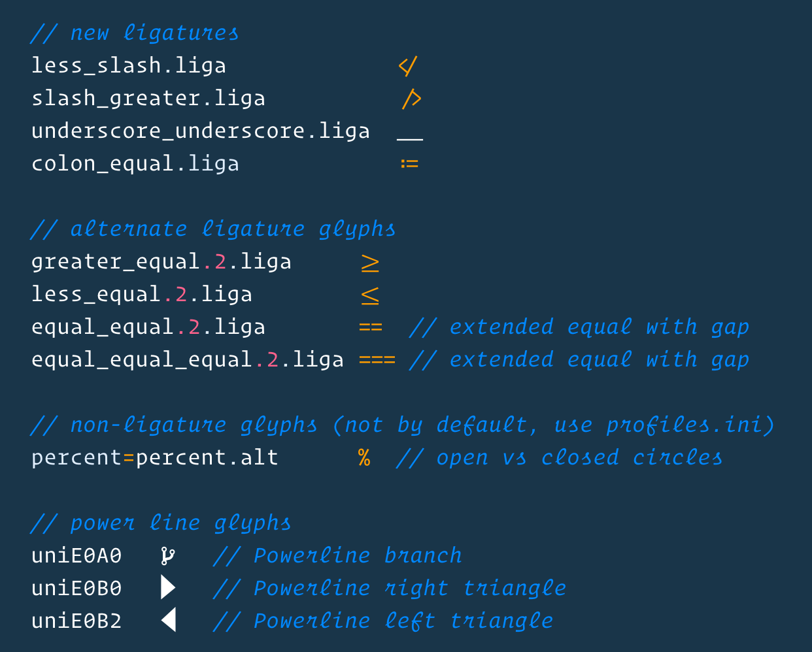812x652 pixels.
Task: Click the orange triple-equal glyph with gap
Action: pyautogui.click(x=377, y=360)
